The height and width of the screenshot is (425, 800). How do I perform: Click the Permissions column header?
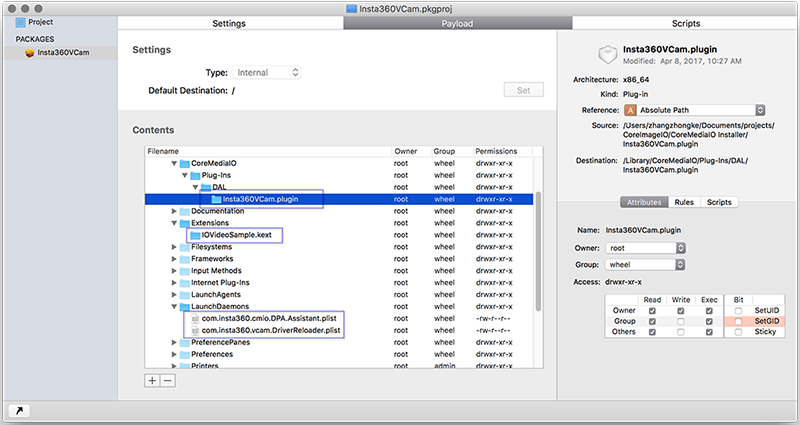[502, 152]
